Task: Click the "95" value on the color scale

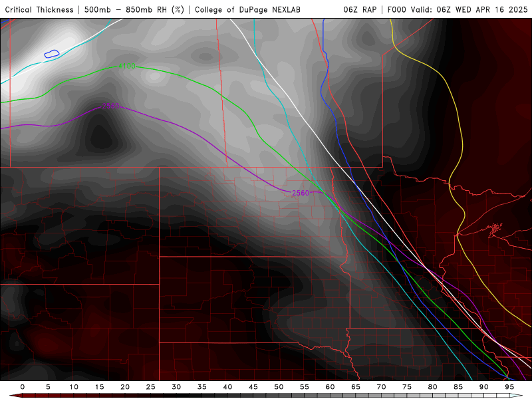Action: 509,387
